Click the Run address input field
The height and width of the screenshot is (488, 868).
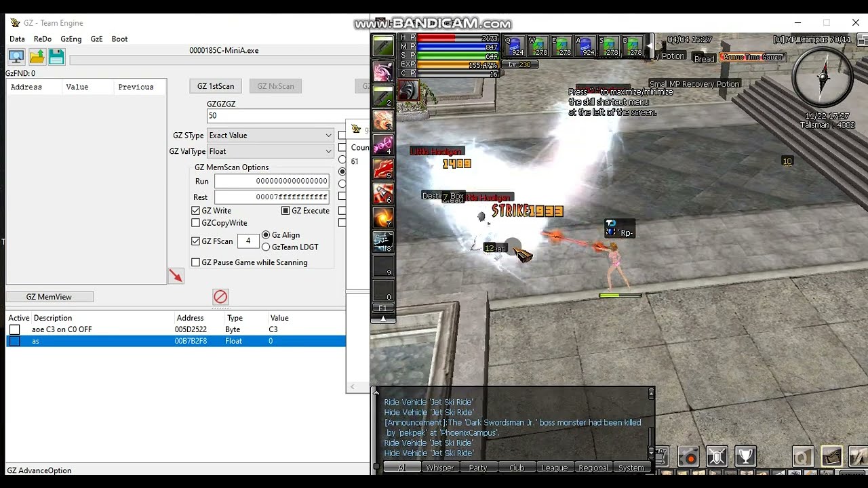pyautogui.click(x=272, y=181)
